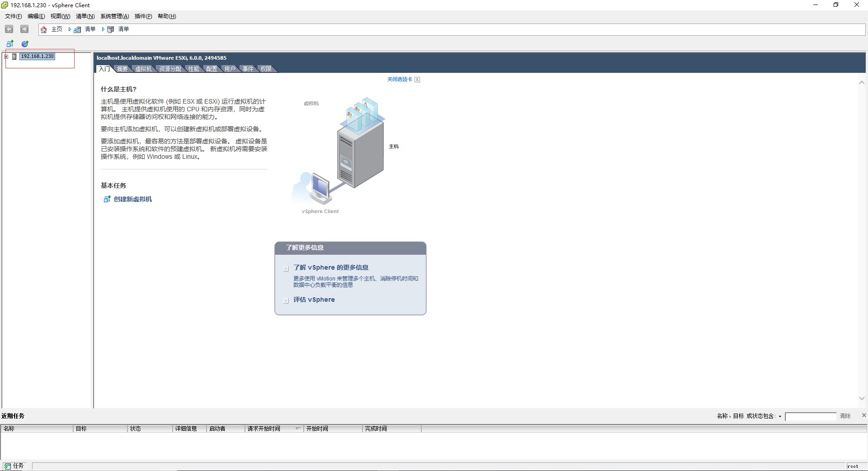This screenshot has width=868, height=471.
Task: Click the 关闭选项卡 link
Action: (x=400, y=79)
